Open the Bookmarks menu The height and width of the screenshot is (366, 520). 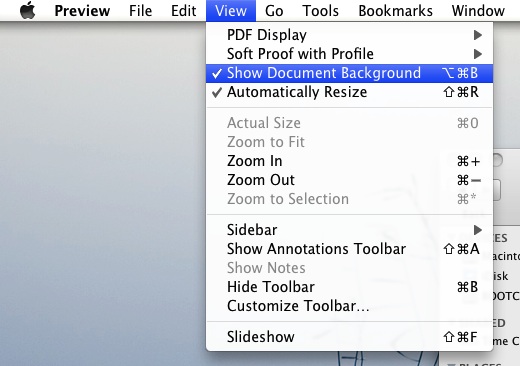395,11
